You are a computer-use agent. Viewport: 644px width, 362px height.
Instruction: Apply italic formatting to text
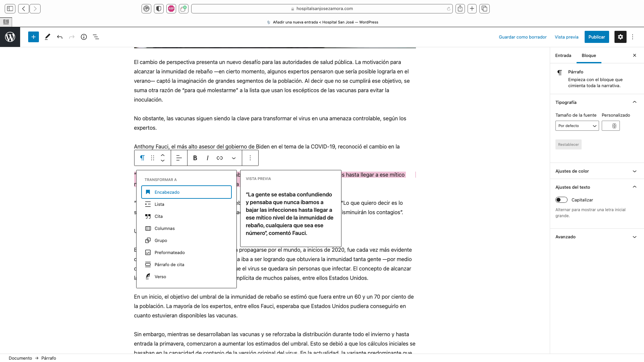[208, 158]
